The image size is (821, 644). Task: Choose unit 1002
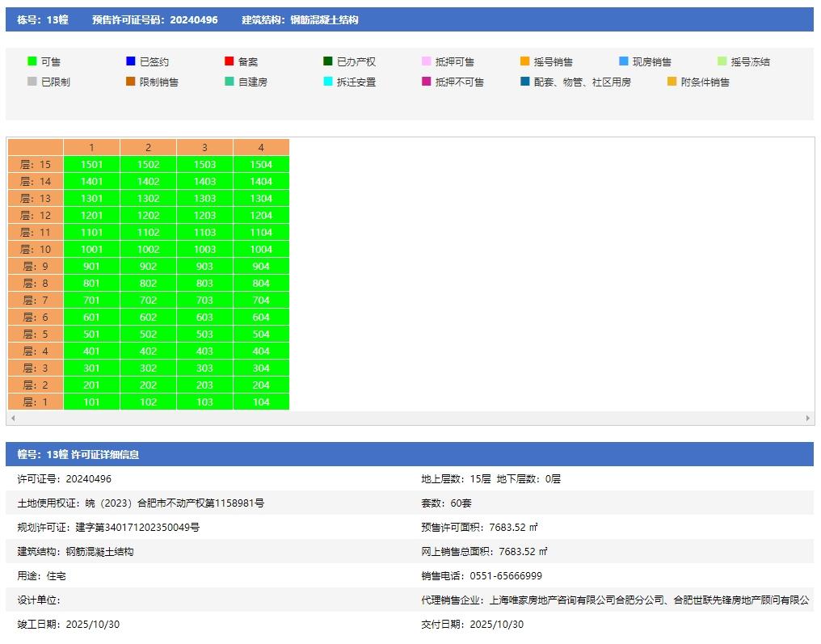coord(148,249)
